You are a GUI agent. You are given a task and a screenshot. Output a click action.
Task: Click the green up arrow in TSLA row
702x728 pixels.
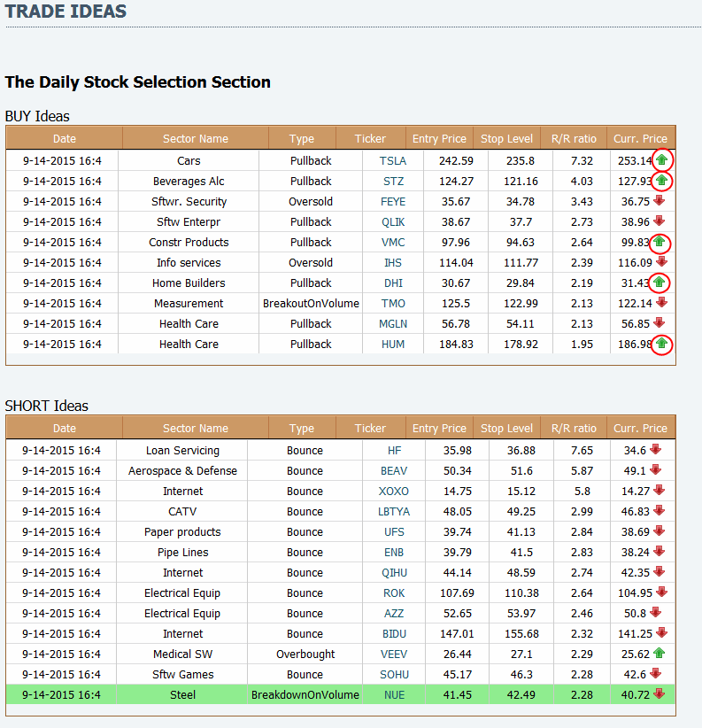click(x=661, y=160)
